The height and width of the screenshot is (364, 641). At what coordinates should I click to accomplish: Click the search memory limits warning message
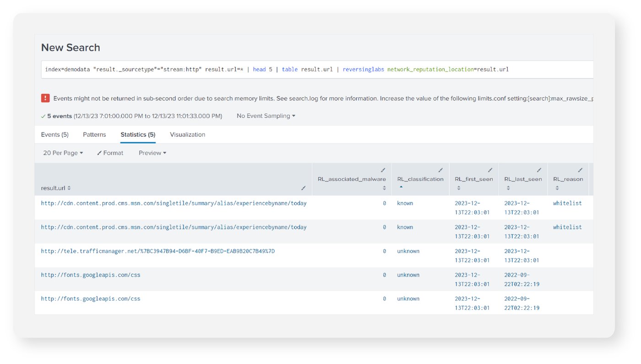[323, 98]
